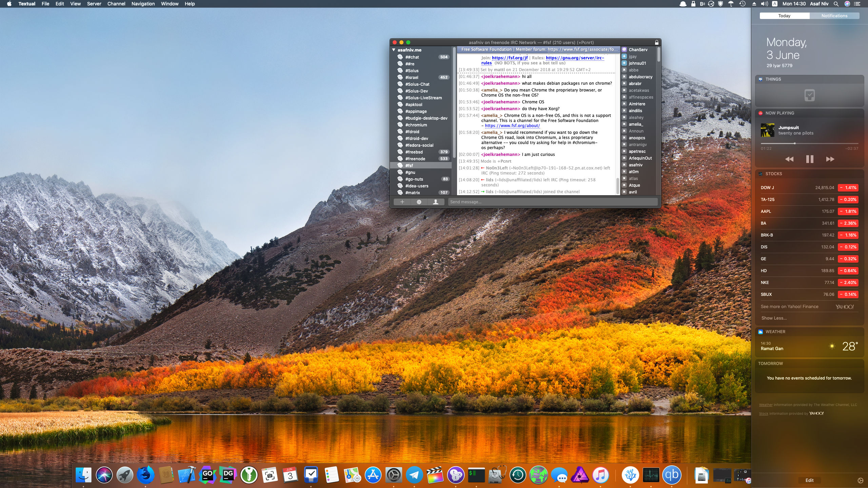Click the Jumpsuit album artwork thumbnail
Image resolution: width=868 pixels, height=488 pixels.
pos(768,130)
